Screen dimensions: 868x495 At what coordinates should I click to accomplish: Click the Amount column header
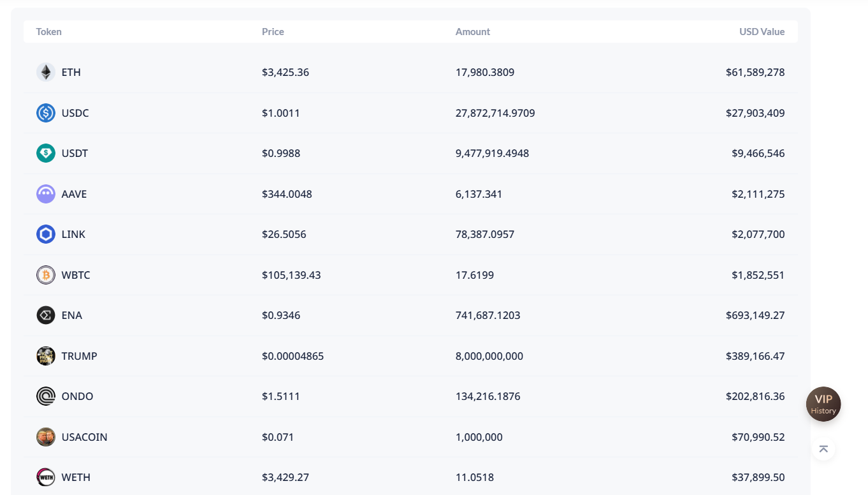click(x=473, y=32)
